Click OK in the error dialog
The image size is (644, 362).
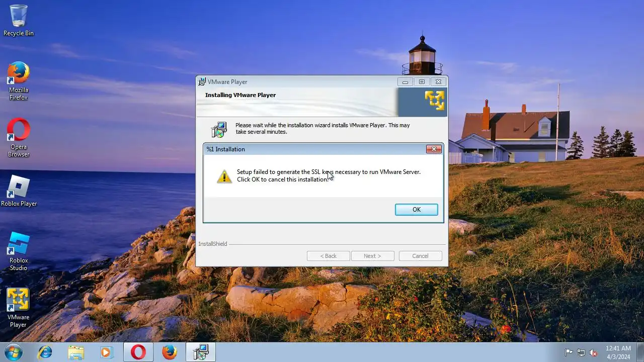(416, 210)
